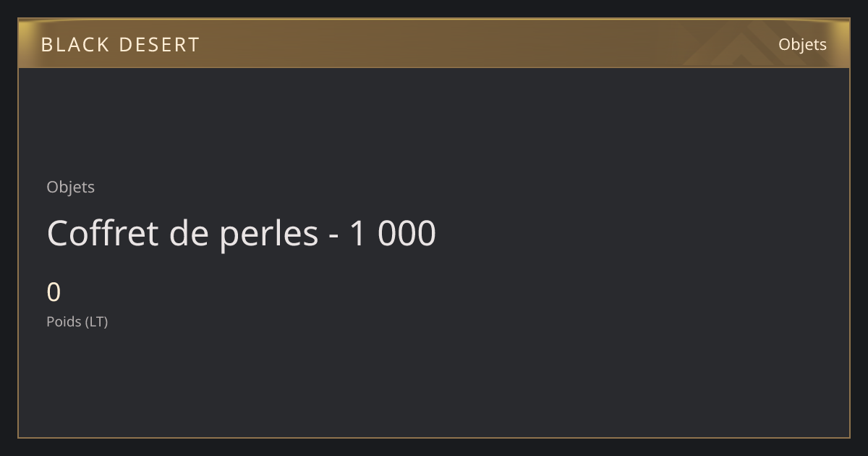Select the Poids (LT) label

click(x=77, y=321)
